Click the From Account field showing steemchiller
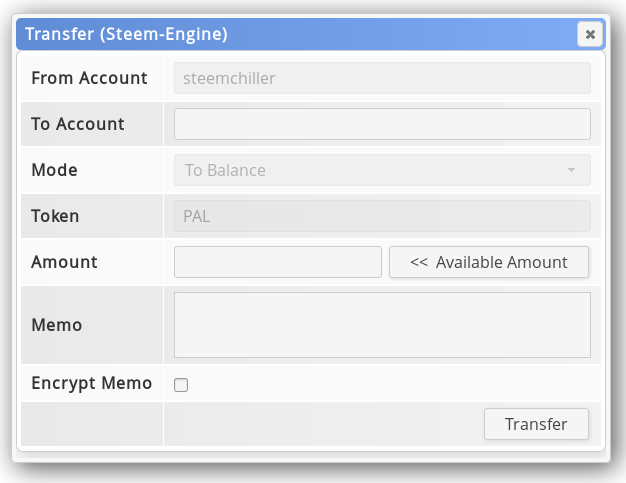The height and width of the screenshot is (483, 626). pyautogui.click(x=382, y=78)
